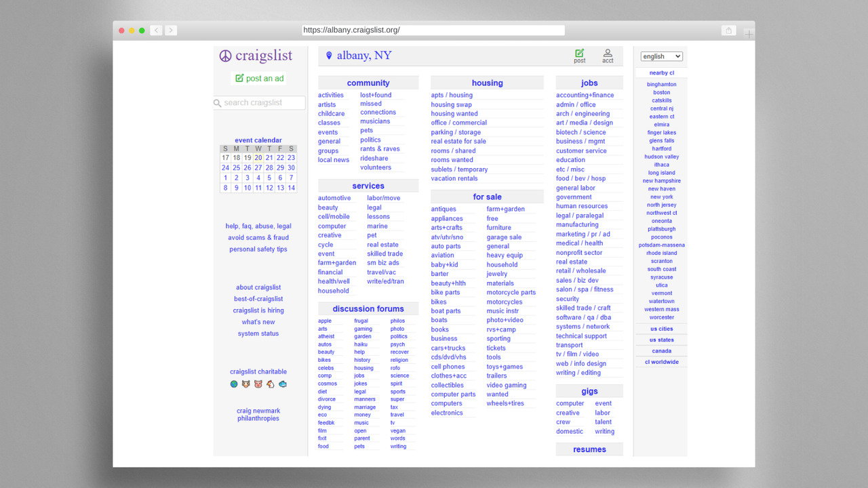Open the for sale category header
This screenshot has height=488, width=868.
[488, 197]
